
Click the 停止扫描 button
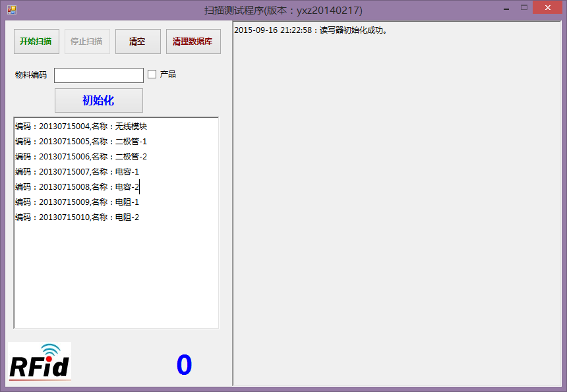tap(86, 41)
